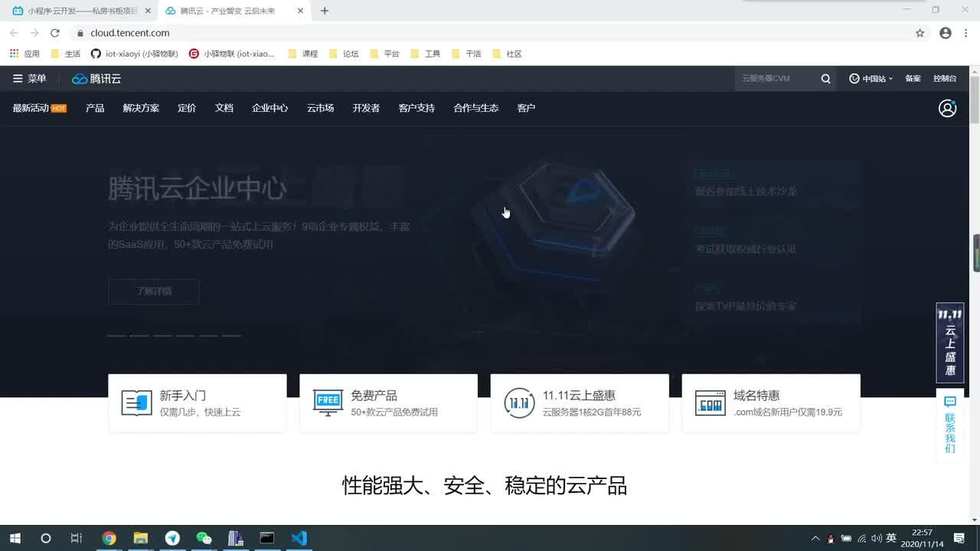This screenshot has width=980, height=551.
Task: Open the 企业中心 menu item
Action: point(270,108)
